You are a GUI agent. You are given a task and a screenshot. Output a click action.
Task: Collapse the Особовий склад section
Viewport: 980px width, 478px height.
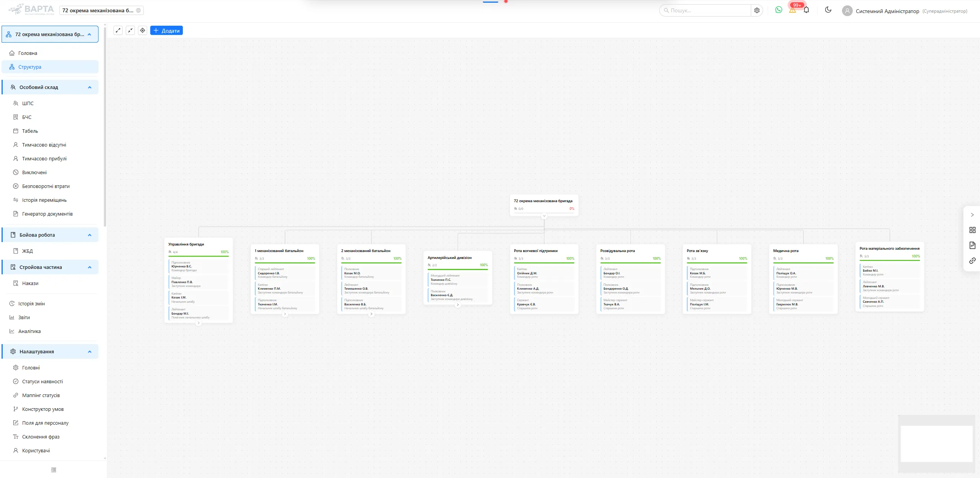90,87
